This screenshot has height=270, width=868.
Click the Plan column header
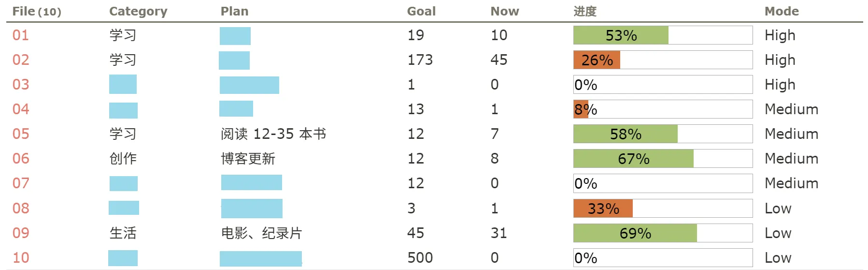click(234, 11)
